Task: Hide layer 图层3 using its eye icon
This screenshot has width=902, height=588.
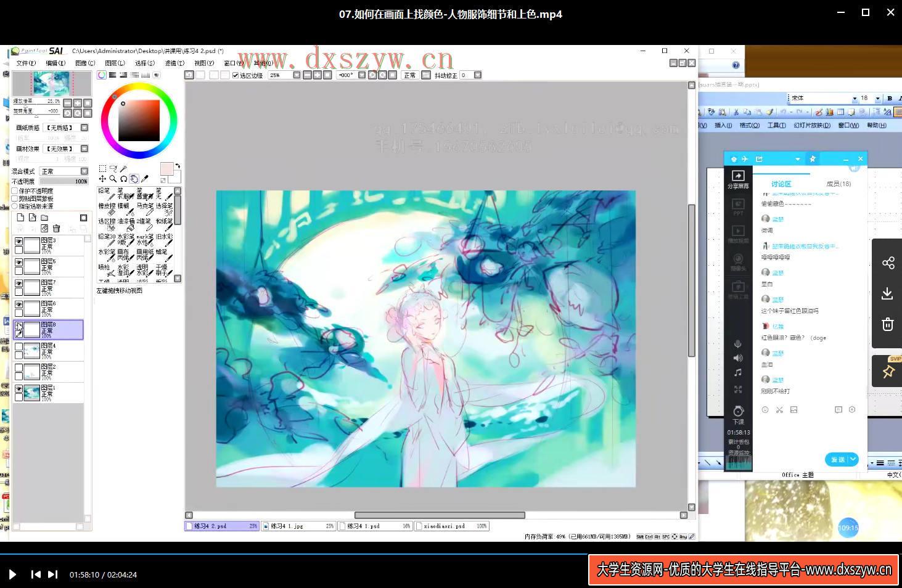Action: click(19, 242)
